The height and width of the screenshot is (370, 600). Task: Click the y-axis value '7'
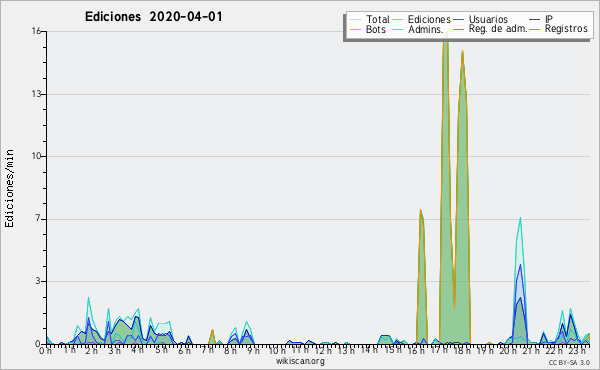[x=38, y=218]
